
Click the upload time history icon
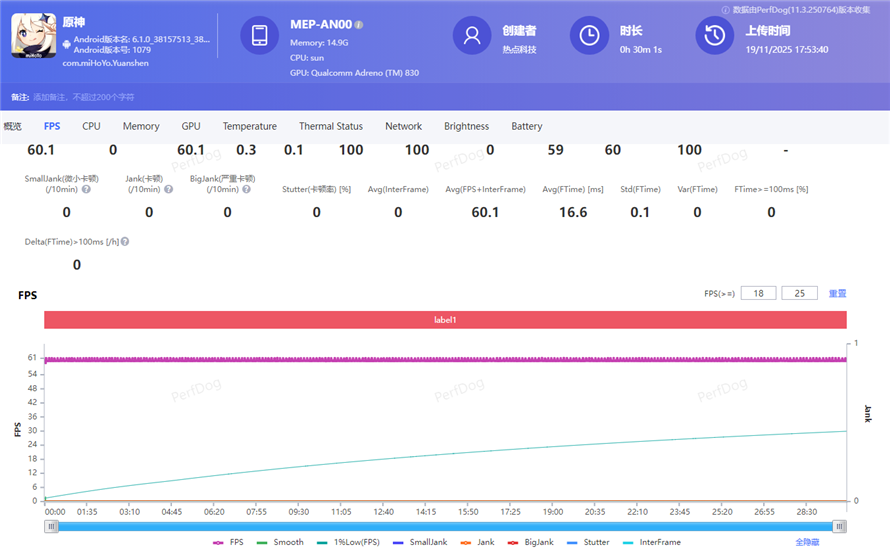click(715, 36)
